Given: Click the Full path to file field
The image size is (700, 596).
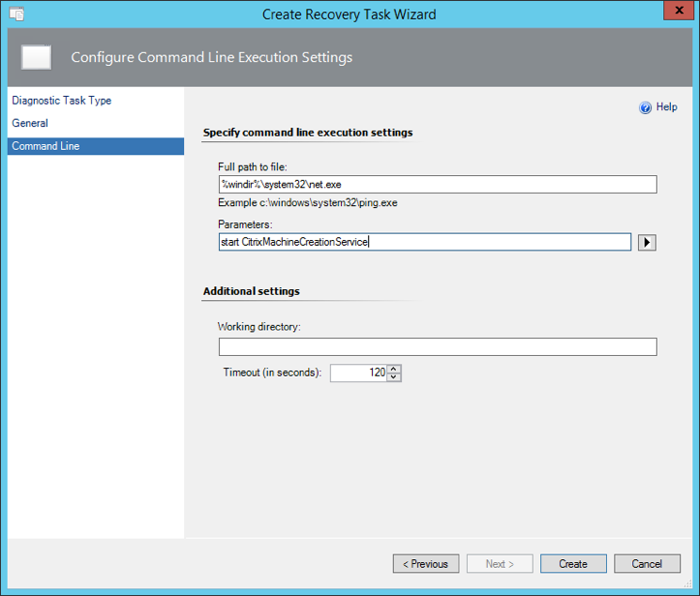Looking at the screenshot, I should pos(437,185).
